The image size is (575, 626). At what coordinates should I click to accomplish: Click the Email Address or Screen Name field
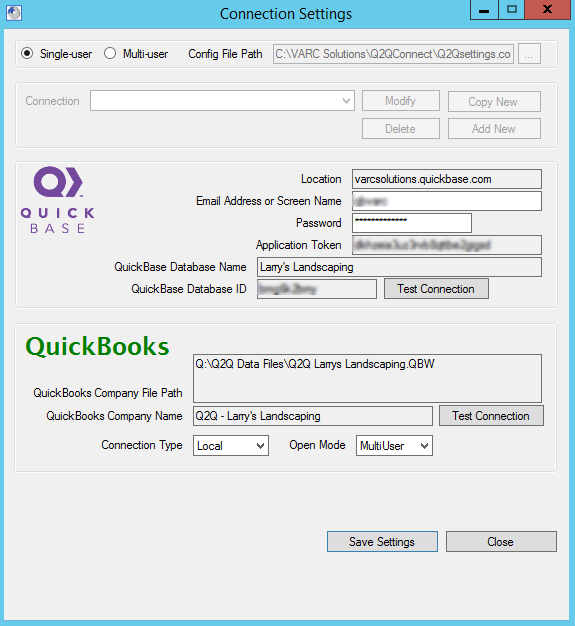[447, 201]
